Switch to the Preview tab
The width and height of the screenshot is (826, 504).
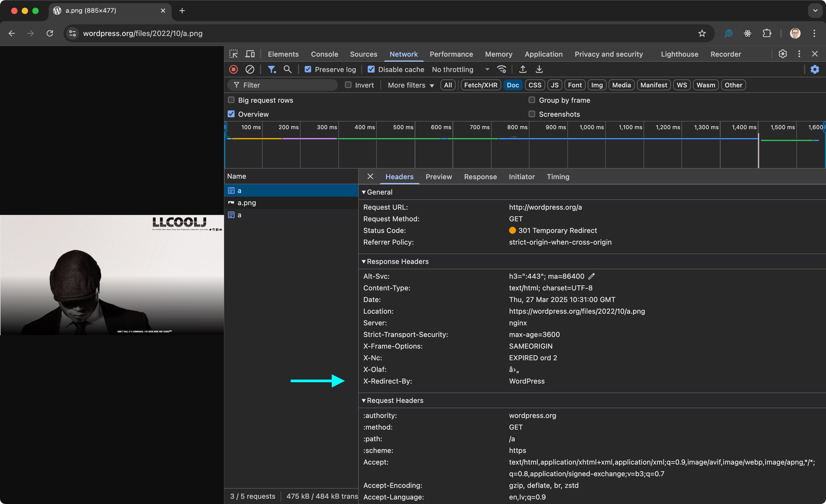438,177
